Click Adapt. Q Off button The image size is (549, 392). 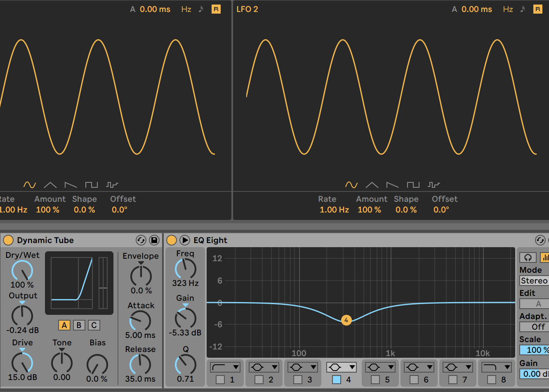point(535,327)
